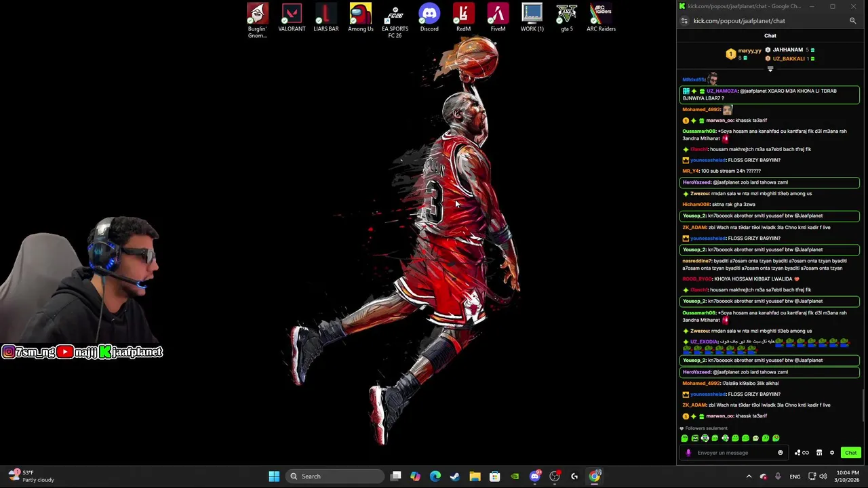Launch RedM from the desktop
868x488 pixels.
coord(464,18)
